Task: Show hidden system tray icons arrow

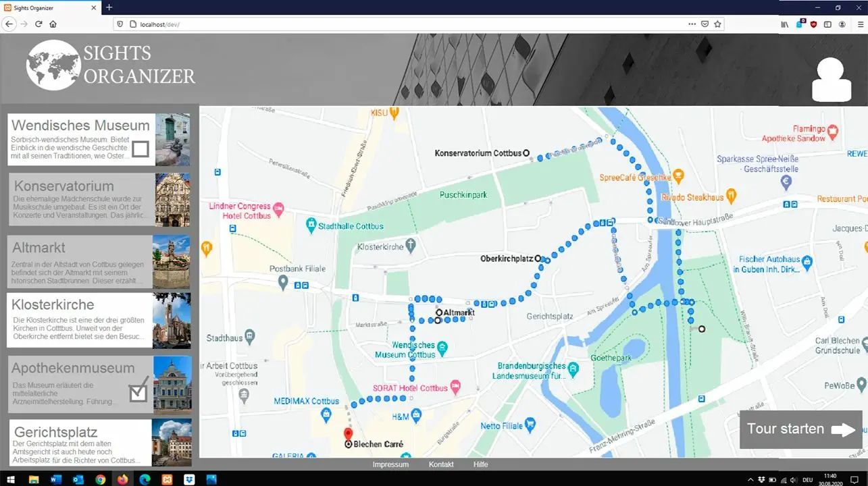Action: 750,479
